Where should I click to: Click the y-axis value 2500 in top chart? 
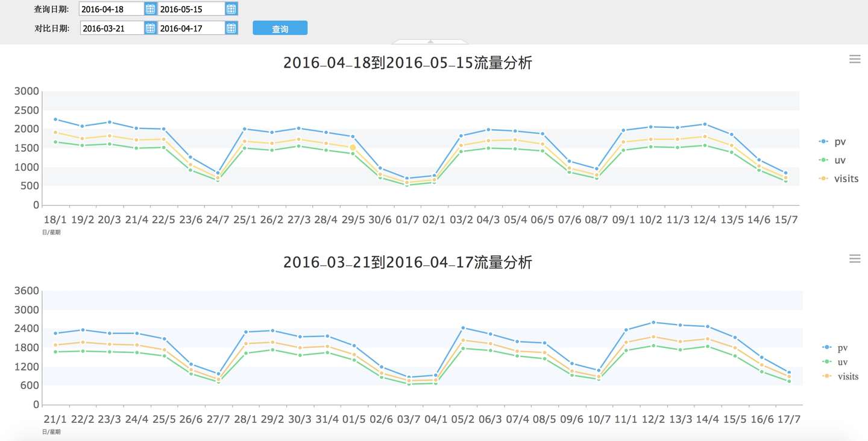tap(27, 110)
